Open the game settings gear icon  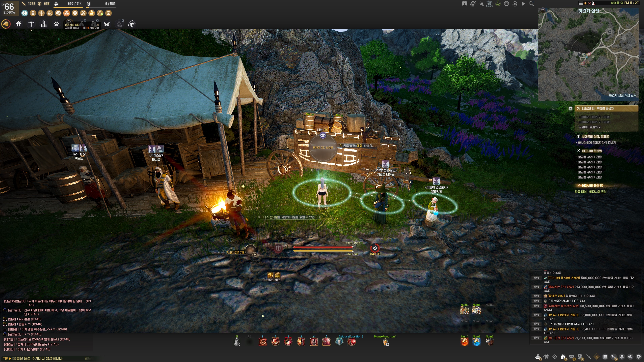[x=639, y=357]
